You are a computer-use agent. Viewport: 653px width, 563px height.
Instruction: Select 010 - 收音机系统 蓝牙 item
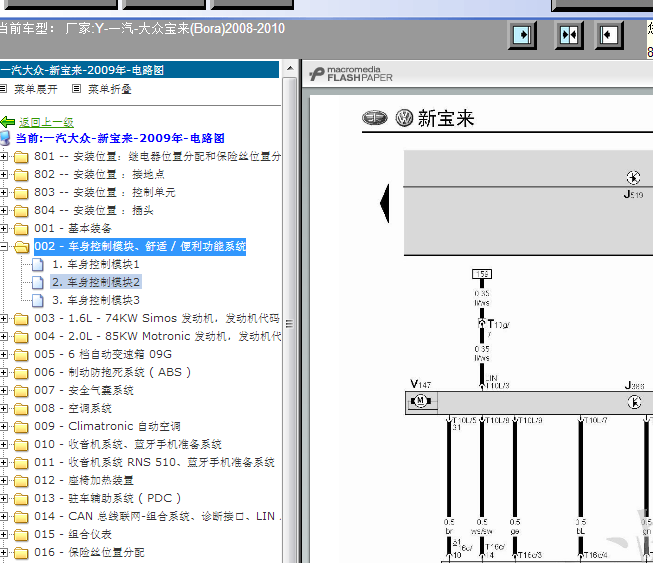[127, 444]
